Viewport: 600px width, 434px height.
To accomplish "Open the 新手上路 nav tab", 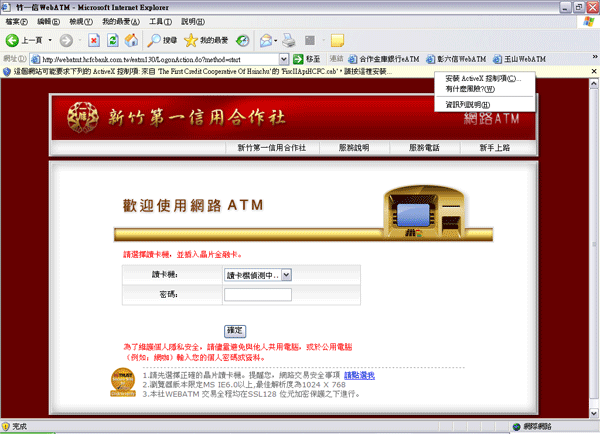I will pyautogui.click(x=495, y=148).
